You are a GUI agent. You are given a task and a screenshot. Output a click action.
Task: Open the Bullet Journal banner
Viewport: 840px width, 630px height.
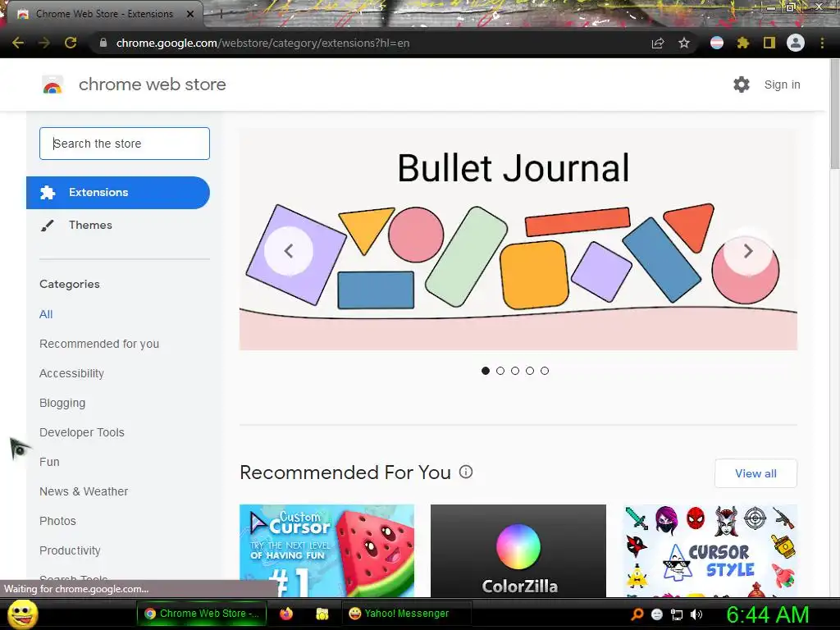point(518,240)
